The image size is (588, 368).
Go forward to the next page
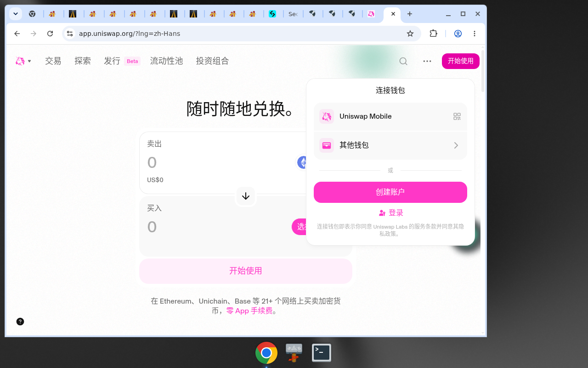[34, 34]
